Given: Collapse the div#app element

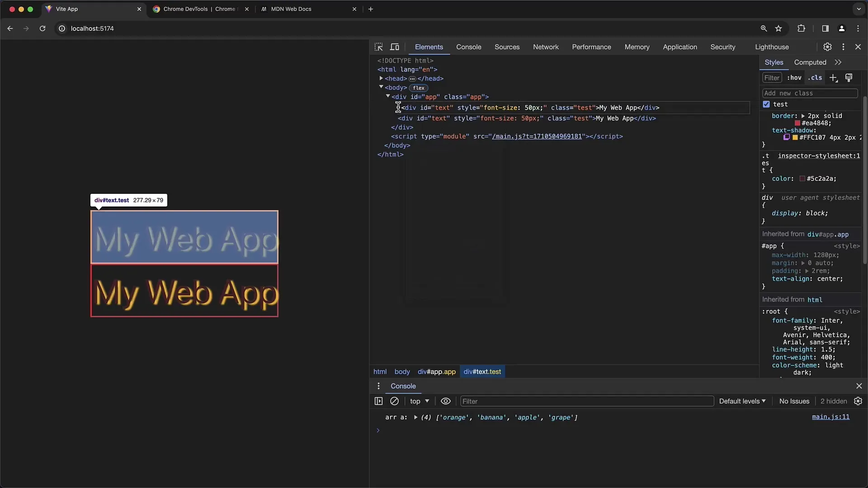Looking at the screenshot, I should point(388,96).
